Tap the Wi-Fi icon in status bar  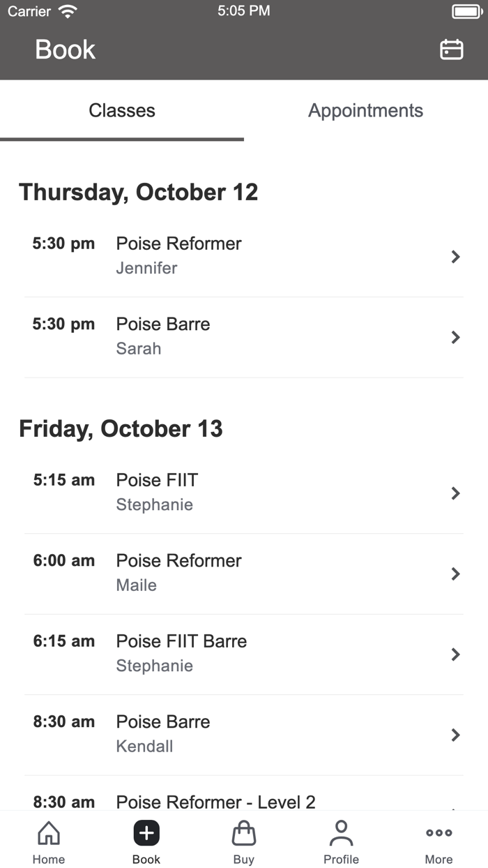67,10
